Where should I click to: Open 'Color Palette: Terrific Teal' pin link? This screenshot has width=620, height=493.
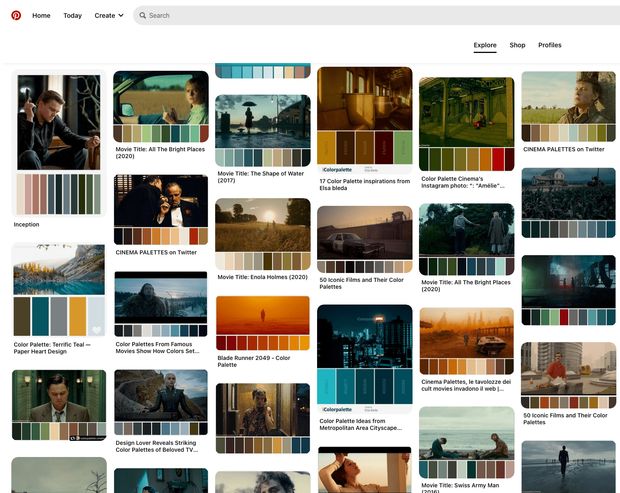(x=52, y=348)
